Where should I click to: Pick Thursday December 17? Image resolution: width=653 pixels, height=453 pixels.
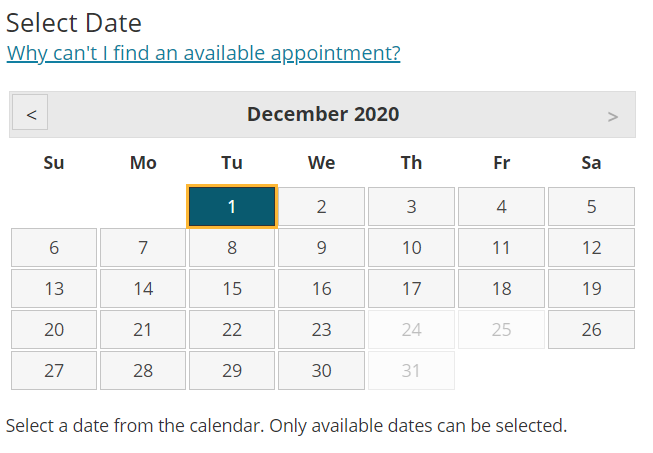click(411, 289)
